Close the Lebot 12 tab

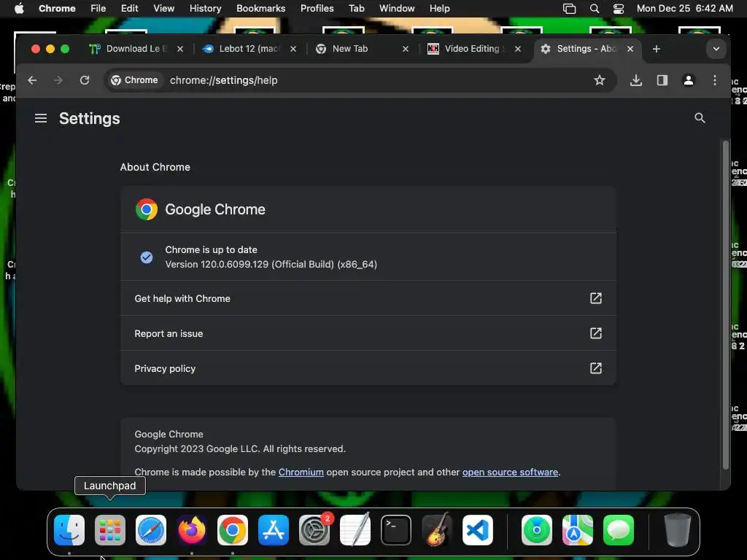(x=293, y=49)
